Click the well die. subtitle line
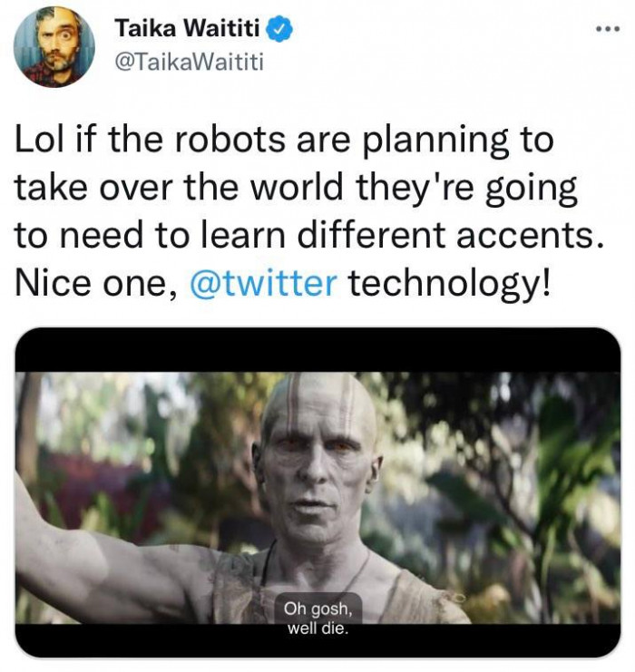635x672 pixels. point(317,628)
